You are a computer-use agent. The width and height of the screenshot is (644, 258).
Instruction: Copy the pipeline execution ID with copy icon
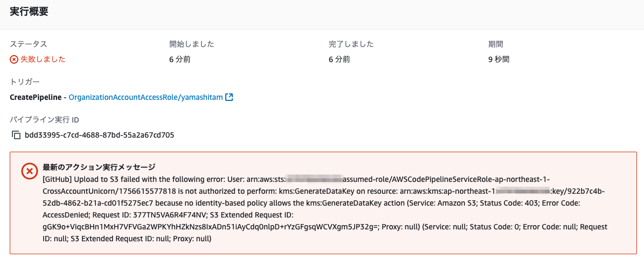point(16,135)
